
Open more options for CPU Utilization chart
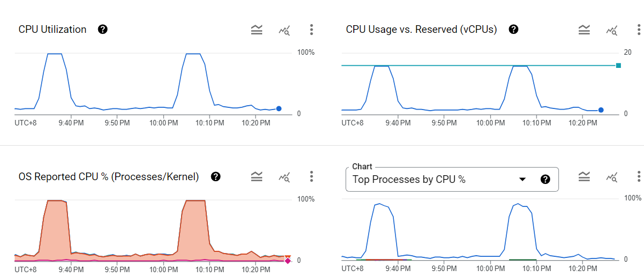pyautogui.click(x=311, y=30)
